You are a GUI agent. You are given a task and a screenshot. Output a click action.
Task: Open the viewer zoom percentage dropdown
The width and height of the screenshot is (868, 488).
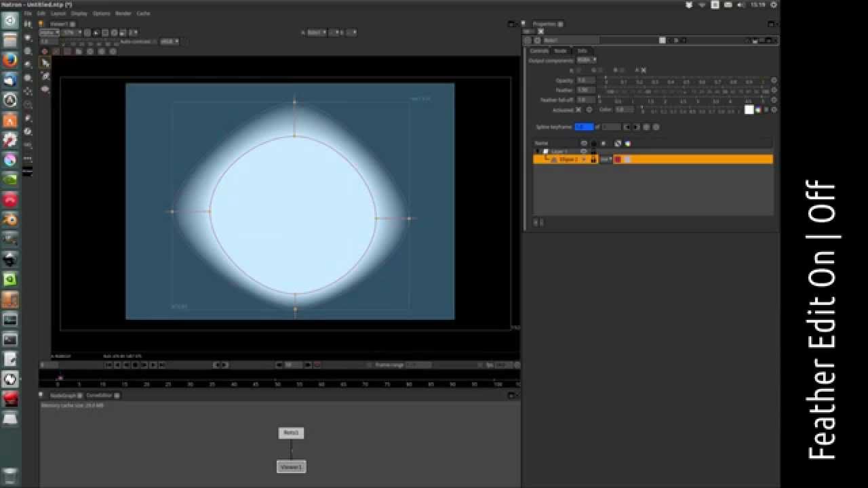[70, 33]
